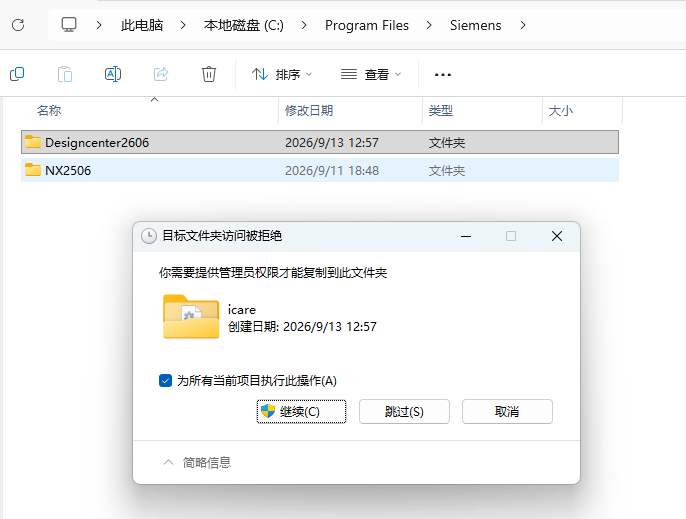Image resolution: width=686 pixels, height=519 pixels.
Task: Expand chevron after Program Files
Action: [429, 25]
